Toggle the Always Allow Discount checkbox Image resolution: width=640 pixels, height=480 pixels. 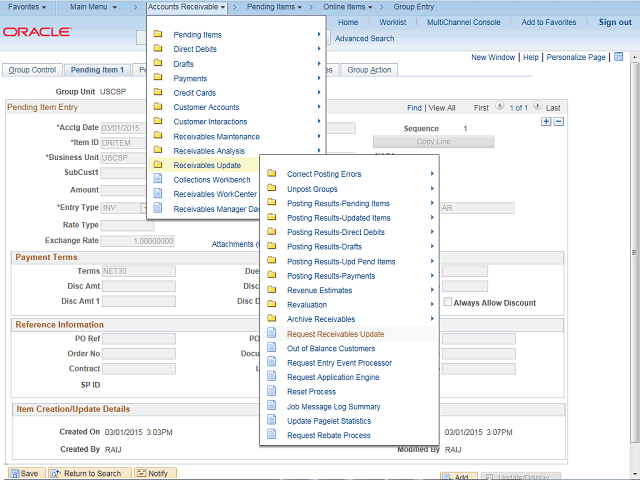click(448, 302)
